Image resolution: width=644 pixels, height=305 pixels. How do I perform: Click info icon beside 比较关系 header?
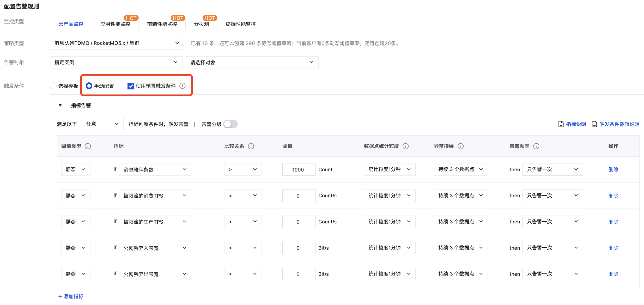point(251,146)
